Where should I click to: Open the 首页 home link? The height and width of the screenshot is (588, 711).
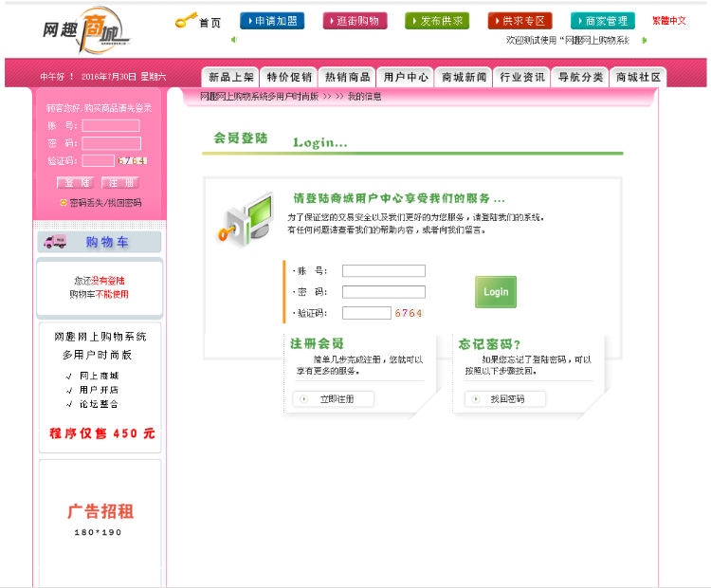pyautogui.click(x=210, y=23)
